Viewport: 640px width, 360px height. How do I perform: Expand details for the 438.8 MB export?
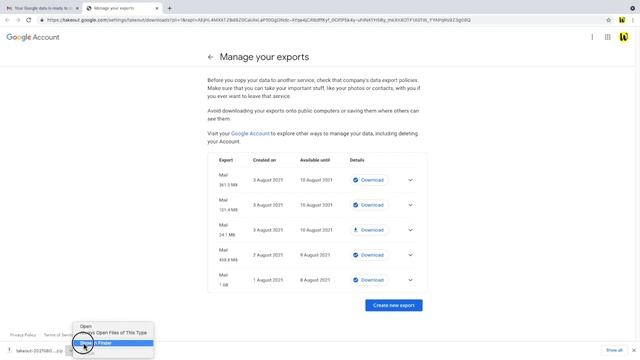click(x=410, y=255)
